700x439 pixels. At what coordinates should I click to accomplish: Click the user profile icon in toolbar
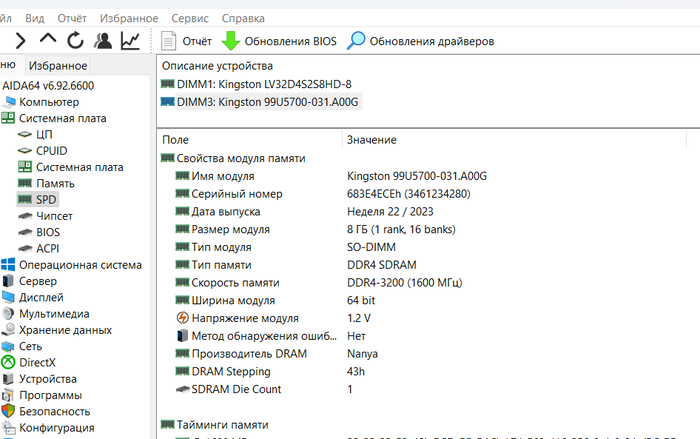[103, 41]
